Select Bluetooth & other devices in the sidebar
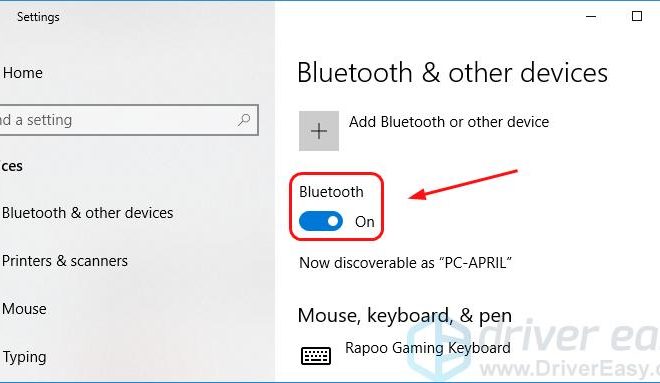This screenshot has height=383, width=660. click(87, 213)
